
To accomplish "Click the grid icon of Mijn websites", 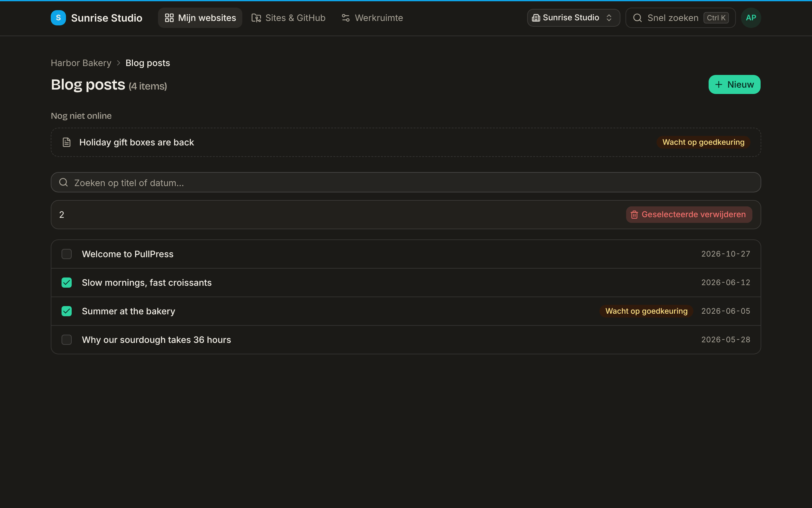I will (x=169, y=18).
